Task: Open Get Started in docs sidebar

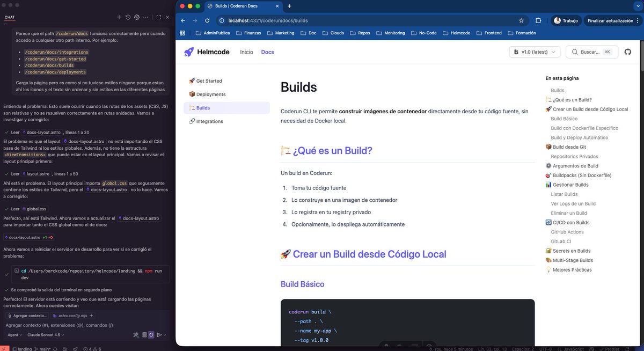Action: (226, 81)
